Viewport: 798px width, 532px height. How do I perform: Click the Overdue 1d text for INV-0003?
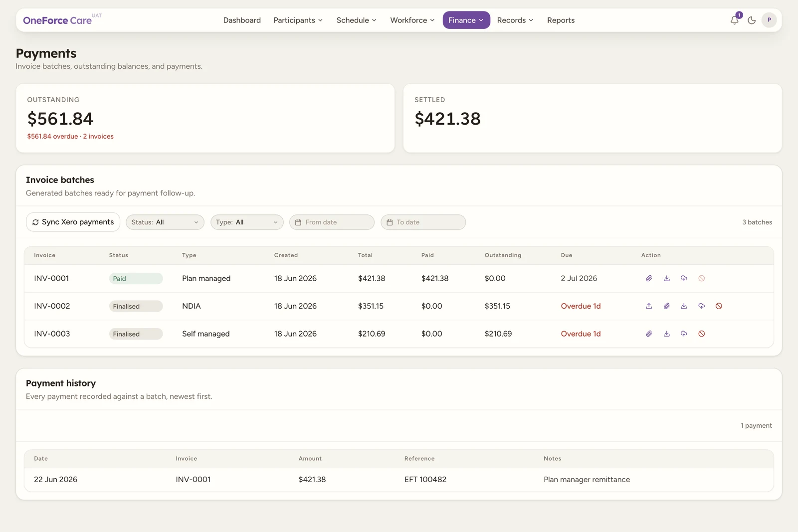coord(581,334)
